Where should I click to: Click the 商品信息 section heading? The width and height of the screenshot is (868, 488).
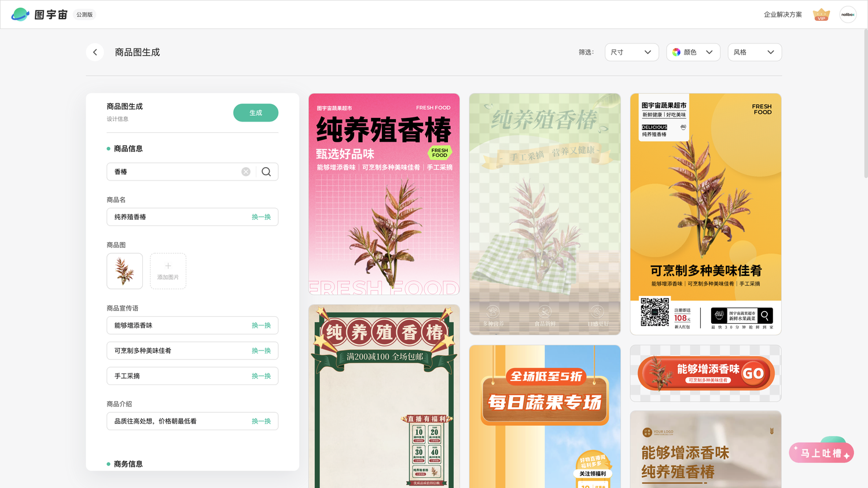click(128, 149)
